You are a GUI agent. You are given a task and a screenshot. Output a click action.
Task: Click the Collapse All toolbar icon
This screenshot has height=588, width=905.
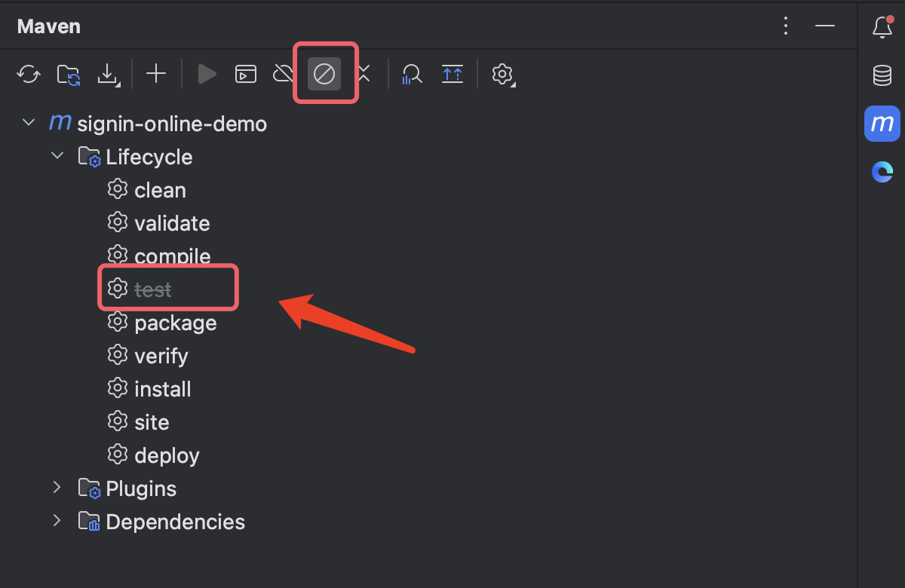[452, 74]
